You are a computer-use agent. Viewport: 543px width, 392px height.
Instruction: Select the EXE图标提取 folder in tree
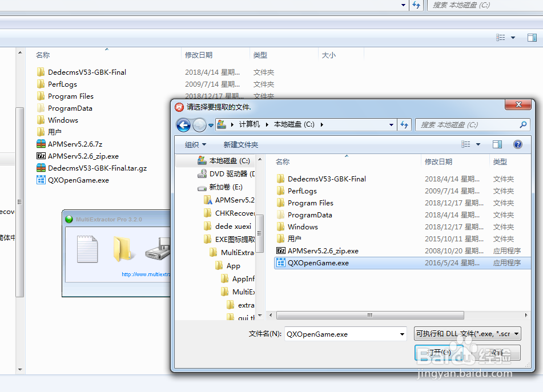[229, 240]
